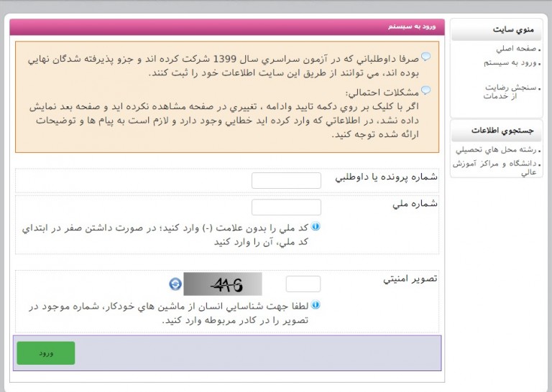Viewport: 552px width, 392px height.
Task: Click the blue captcha refresh icon
Action: (x=175, y=284)
